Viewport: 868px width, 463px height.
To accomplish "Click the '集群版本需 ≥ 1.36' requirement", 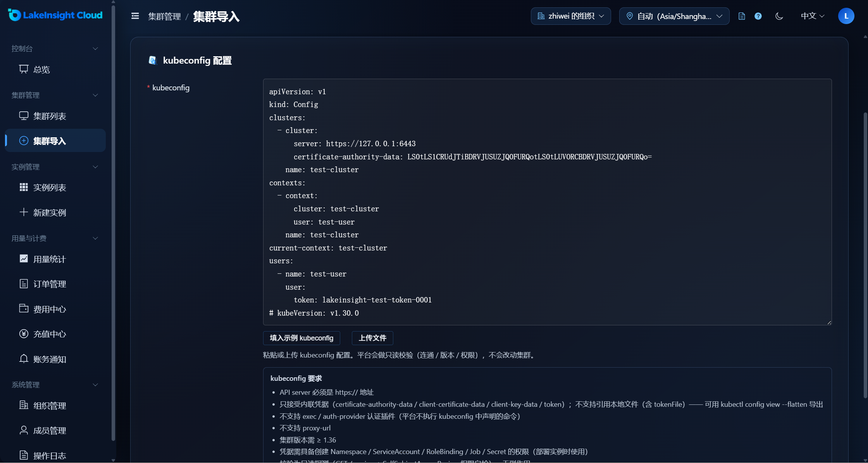I will [x=308, y=440].
